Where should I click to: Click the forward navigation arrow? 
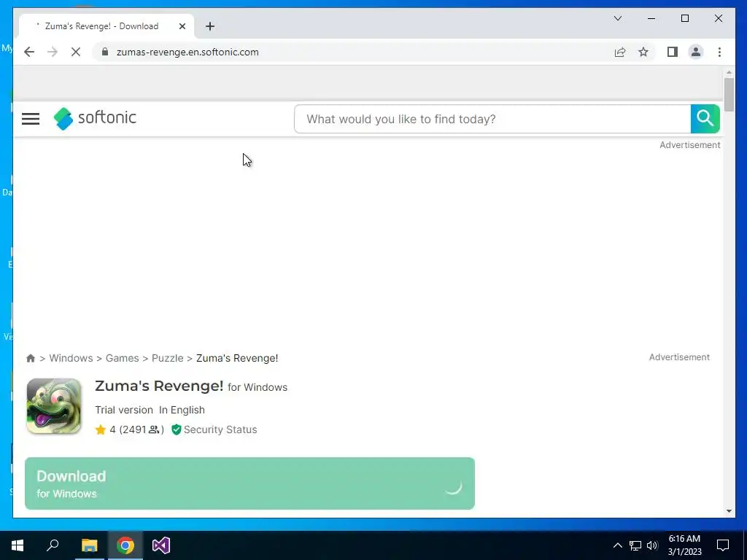(53, 52)
